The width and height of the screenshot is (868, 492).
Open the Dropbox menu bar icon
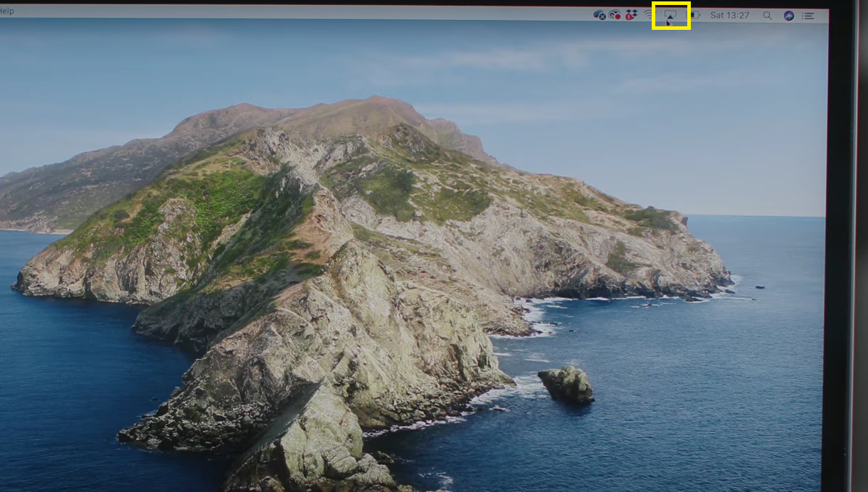click(x=631, y=15)
